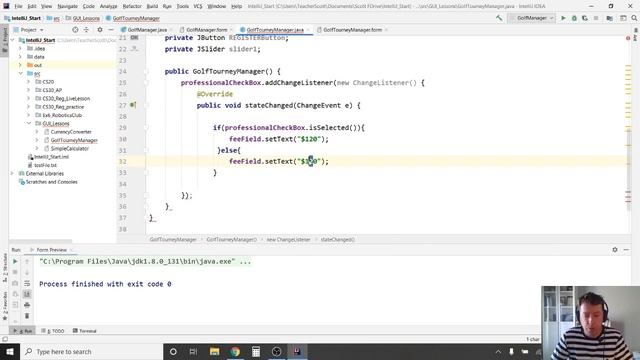This screenshot has width=640, height=360.
Task: Switch to GolfTourneyManager.form tab
Action: tap(352, 30)
